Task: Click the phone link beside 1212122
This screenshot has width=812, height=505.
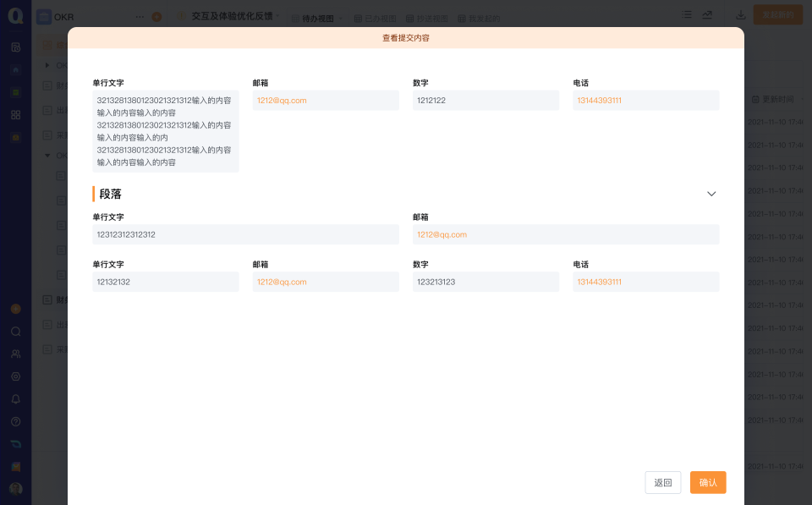Action: click(599, 101)
